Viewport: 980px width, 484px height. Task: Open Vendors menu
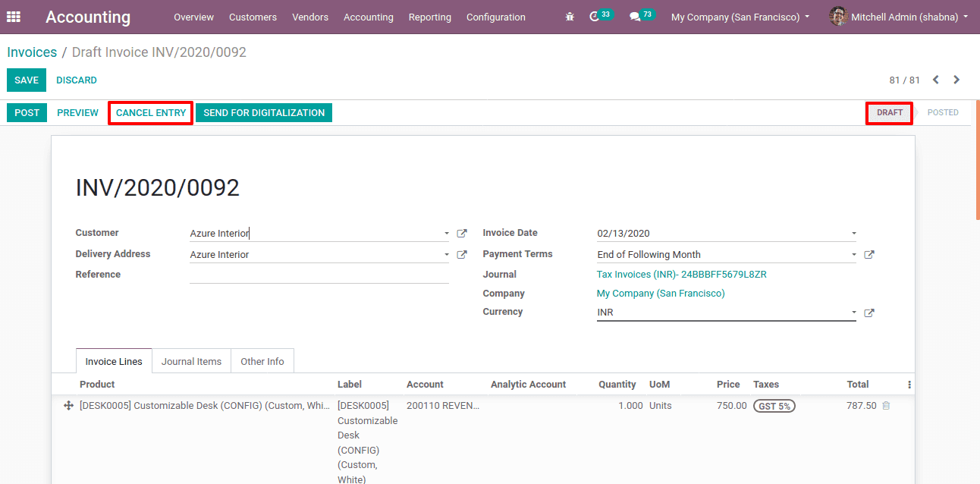310,17
